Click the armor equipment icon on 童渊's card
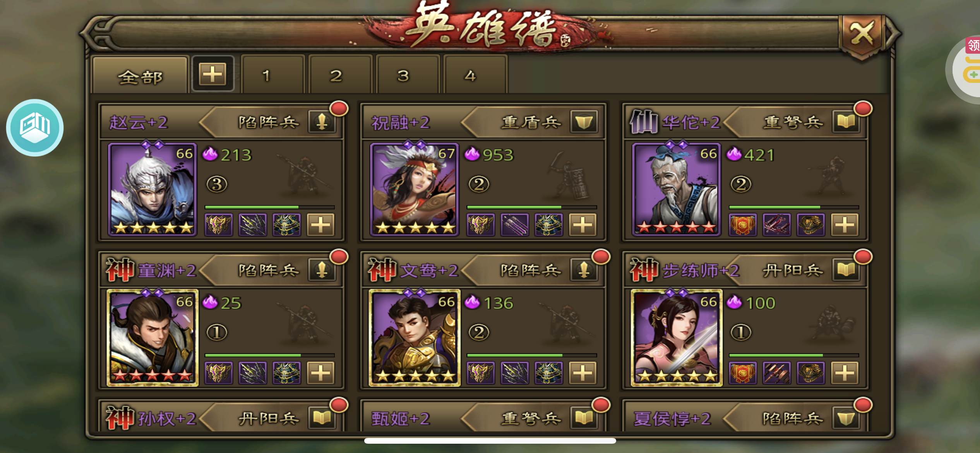Image resolution: width=980 pixels, height=453 pixels. [x=286, y=373]
